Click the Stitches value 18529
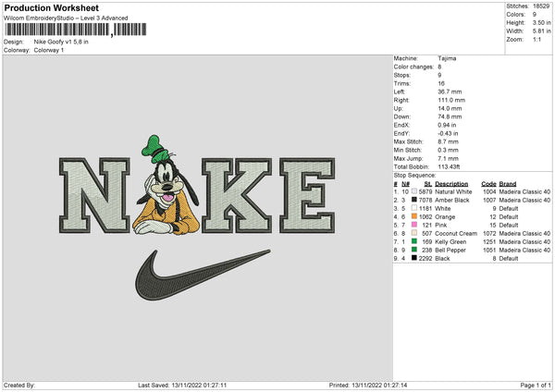Screen dimensions: 555x392 click(x=541, y=6)
